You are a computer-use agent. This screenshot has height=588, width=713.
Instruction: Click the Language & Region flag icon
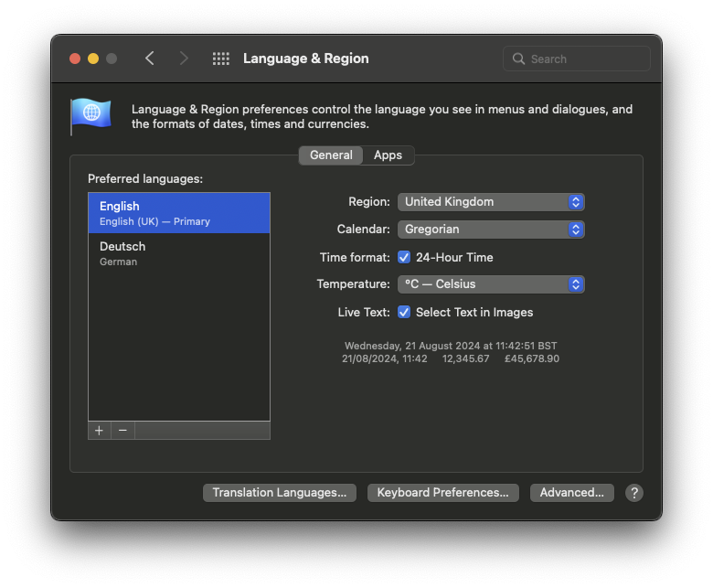[91, 115]
